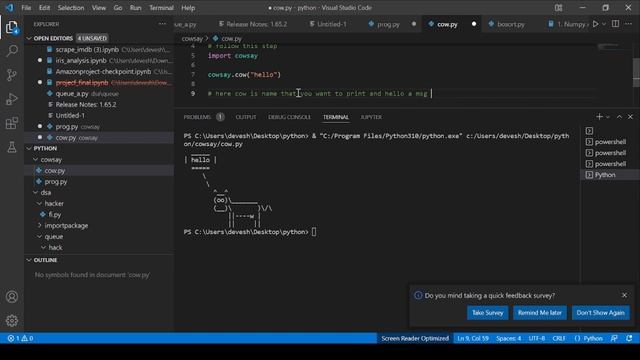Screen dimensions: 640x360
Task: Click Screen Reader Optimized status item
Action: (x=415, y=338)
